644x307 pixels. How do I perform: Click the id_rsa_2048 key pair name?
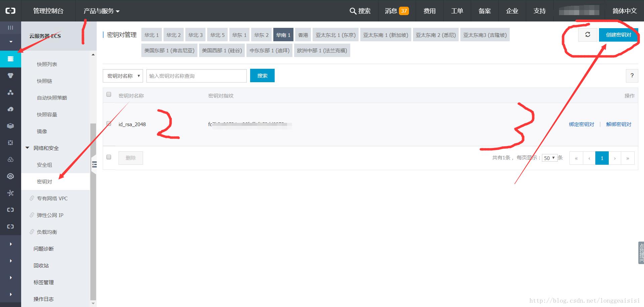pyautogui.click(x=132, y=124)
